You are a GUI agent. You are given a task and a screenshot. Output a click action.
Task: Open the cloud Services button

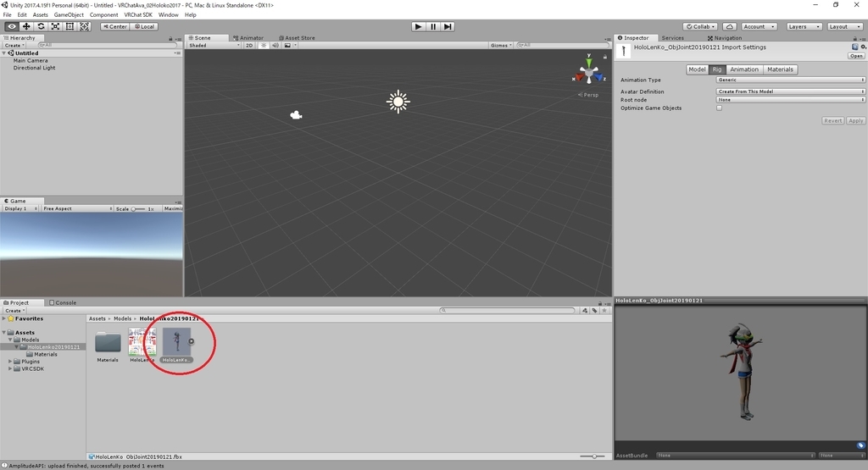tap(730, 26)
